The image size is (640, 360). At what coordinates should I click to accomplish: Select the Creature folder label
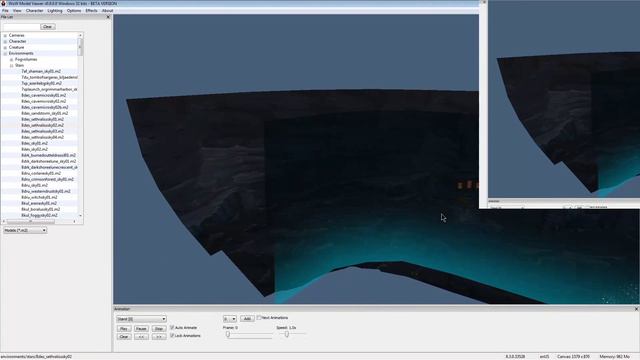(16, 47)
